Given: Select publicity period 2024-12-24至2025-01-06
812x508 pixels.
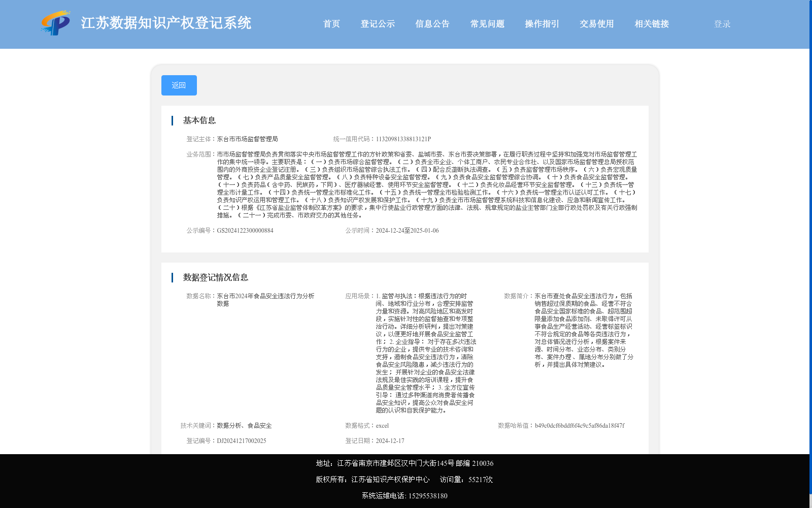Looking at the screenshot, I should (407, 231).
